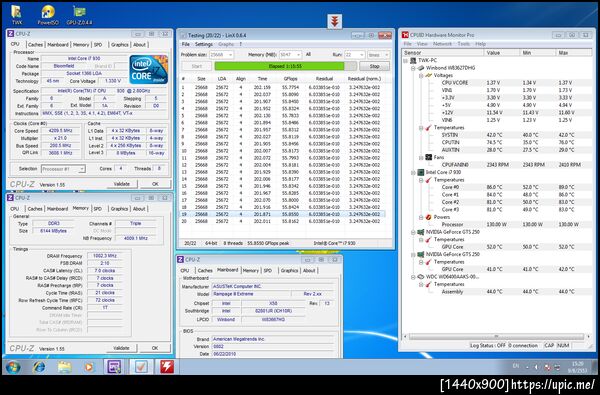Open the Tools menu in Hardware Monitor

point(463,44)
